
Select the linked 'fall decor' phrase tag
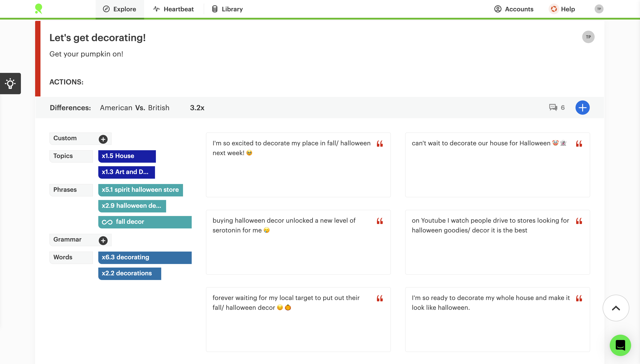point(145,222)
